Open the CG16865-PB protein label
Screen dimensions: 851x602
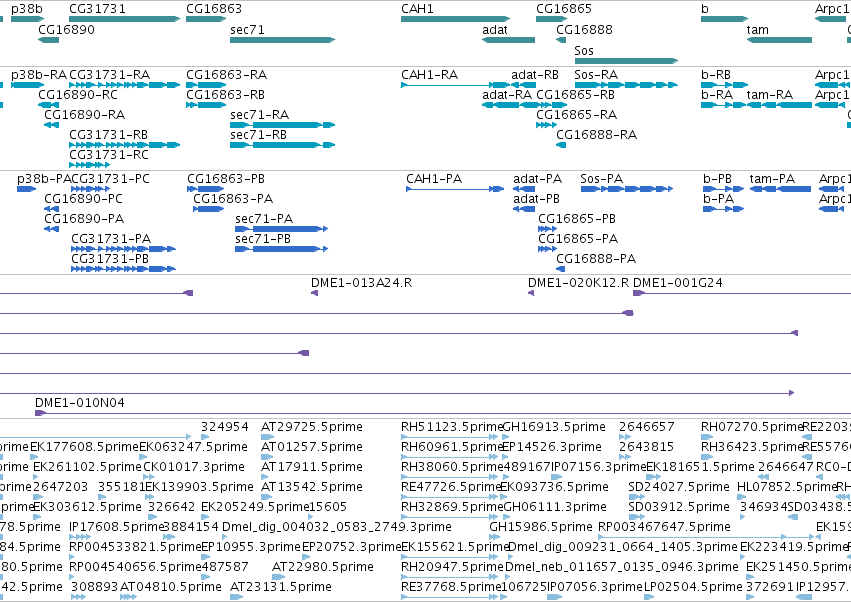tap(577, 219)
